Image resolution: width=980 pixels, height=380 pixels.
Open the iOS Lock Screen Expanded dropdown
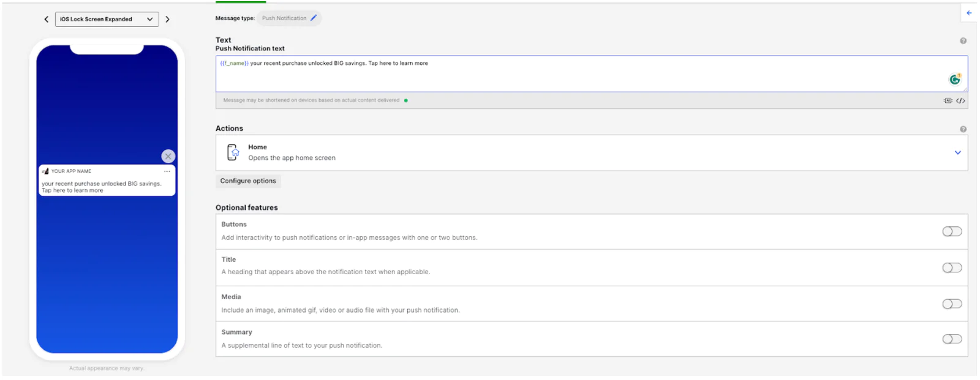click(107, 20)
